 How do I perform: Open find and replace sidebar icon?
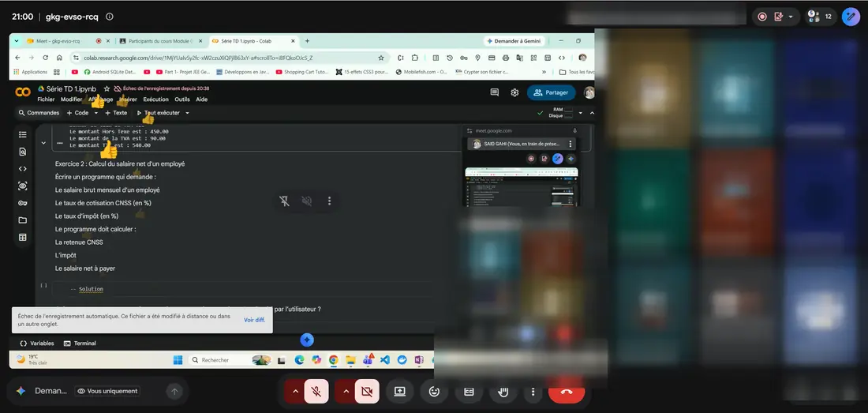[x=23, y=151]
